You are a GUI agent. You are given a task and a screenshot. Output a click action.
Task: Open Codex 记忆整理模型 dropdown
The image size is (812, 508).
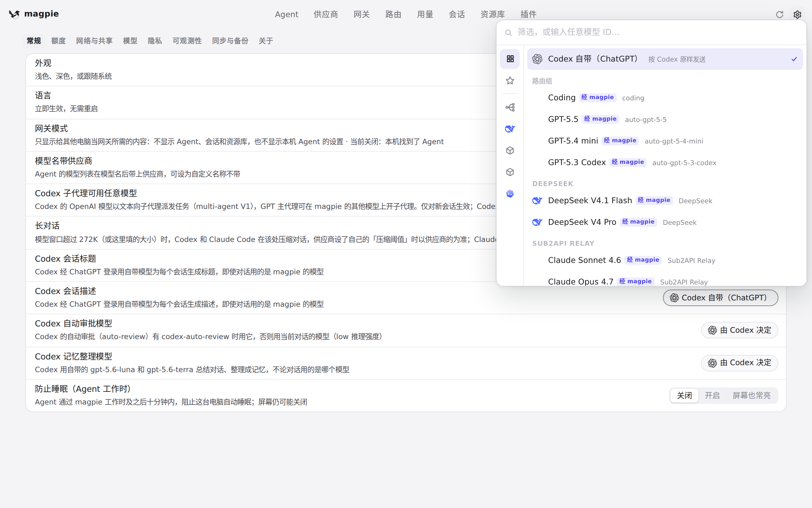(x=740, y=363)
